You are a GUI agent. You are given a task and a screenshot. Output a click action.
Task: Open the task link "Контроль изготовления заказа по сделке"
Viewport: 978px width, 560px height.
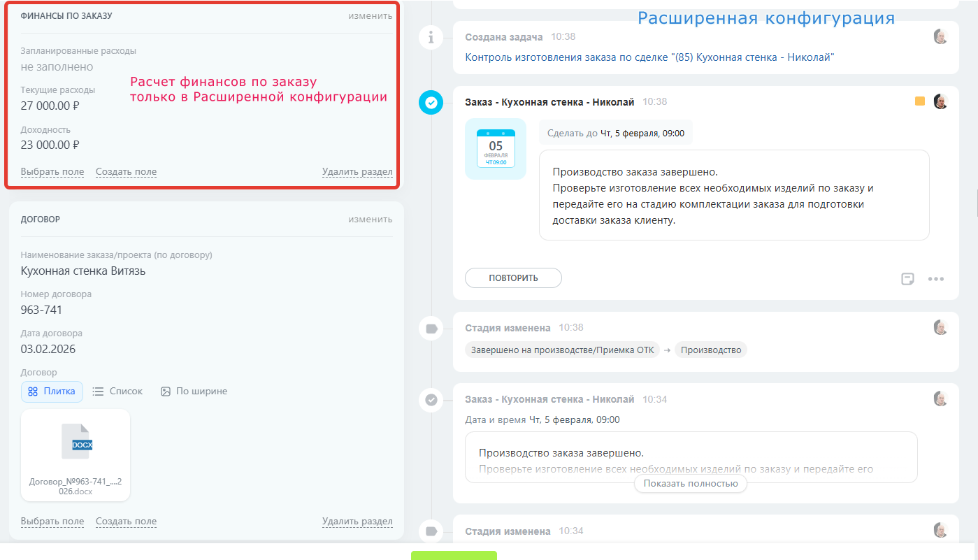(x=650, y=57)
